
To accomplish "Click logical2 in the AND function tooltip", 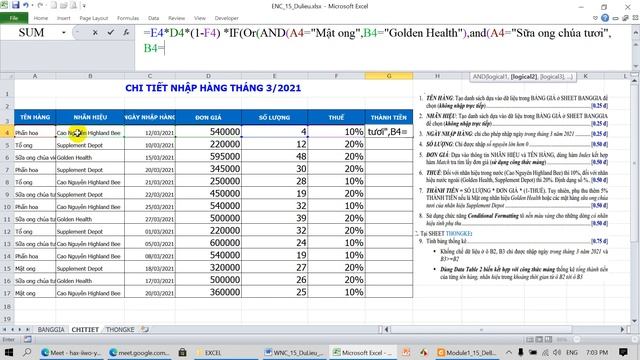I will pyautogui.click(x=524, y=77).
